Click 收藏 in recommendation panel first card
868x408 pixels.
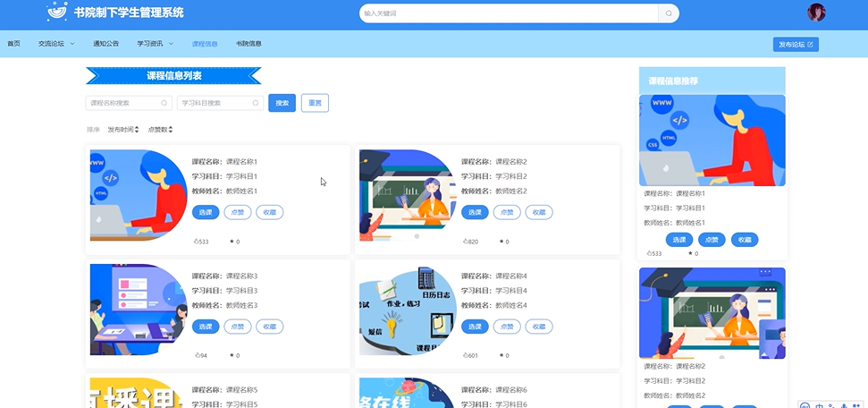pyautogui.click(x=745, y=240)
